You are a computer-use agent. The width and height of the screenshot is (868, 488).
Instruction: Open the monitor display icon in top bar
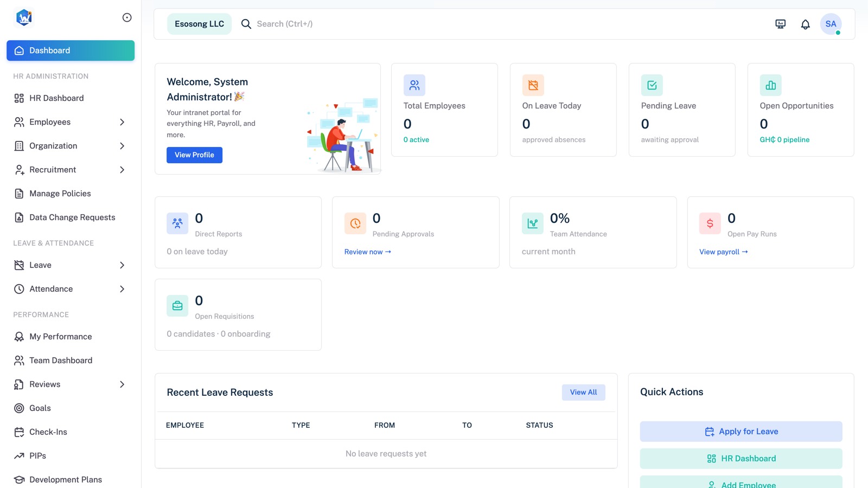pyautogui.click(x=780, y=24)
